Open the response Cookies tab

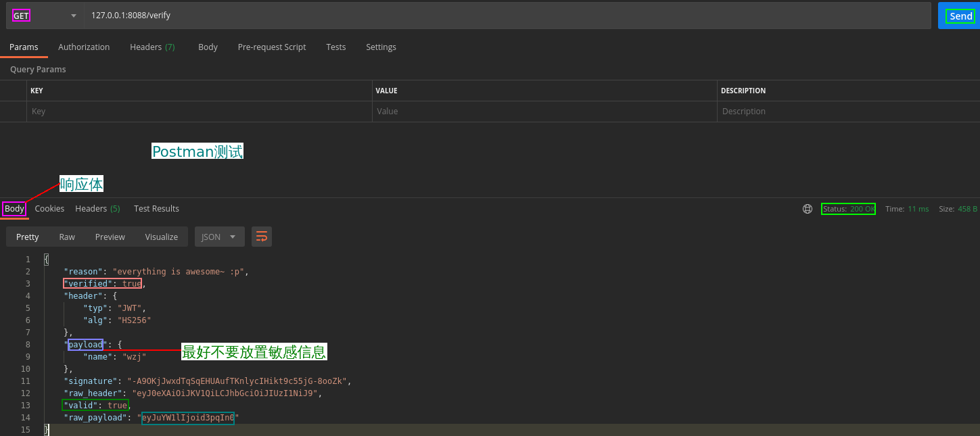click(49, 209)
